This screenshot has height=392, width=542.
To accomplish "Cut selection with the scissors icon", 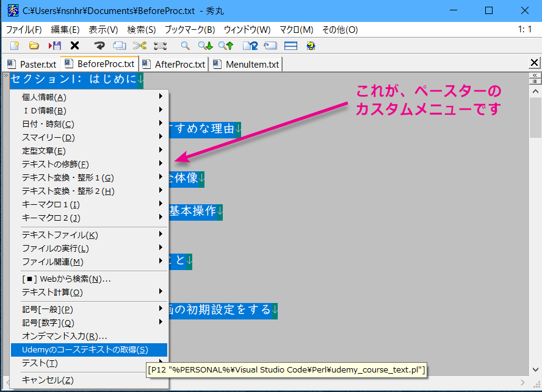I will tap(140, 46).
